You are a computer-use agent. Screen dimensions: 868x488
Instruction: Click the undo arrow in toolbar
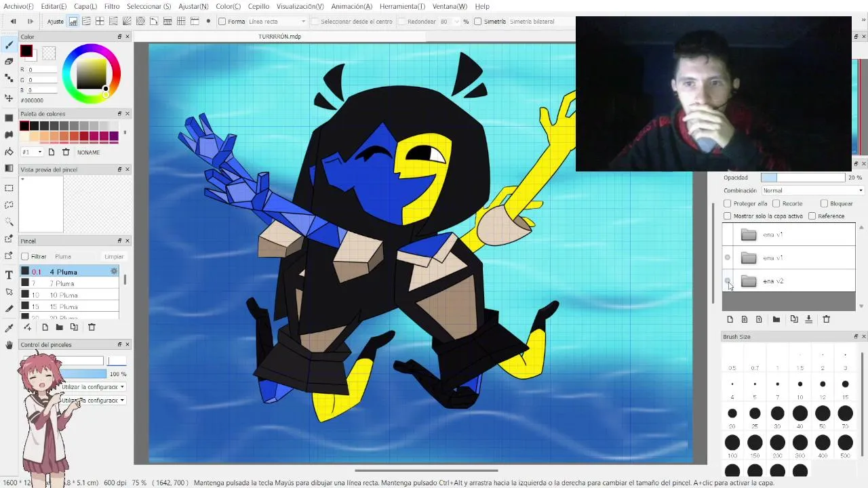point(13,21)
